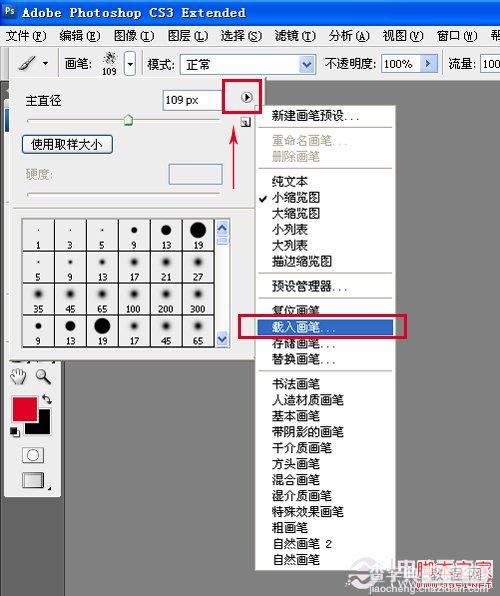Open the 选择(S) menu

[x=241, y=36]
